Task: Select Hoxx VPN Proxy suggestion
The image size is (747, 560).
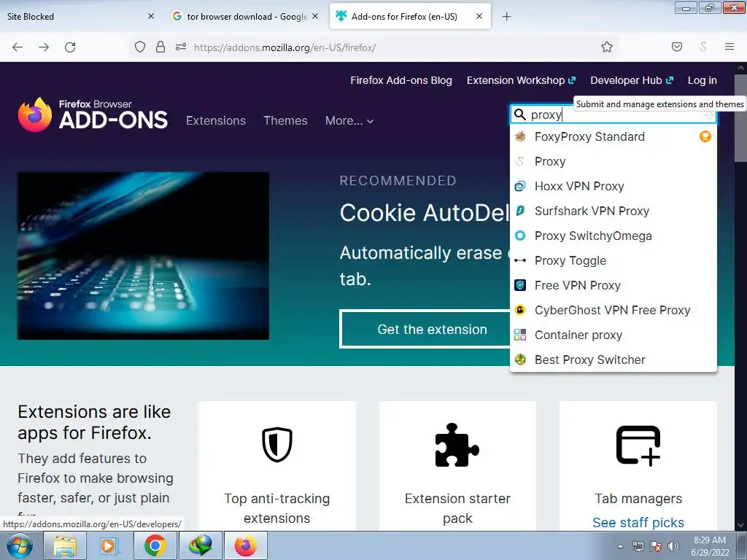Action: point(613,186)
